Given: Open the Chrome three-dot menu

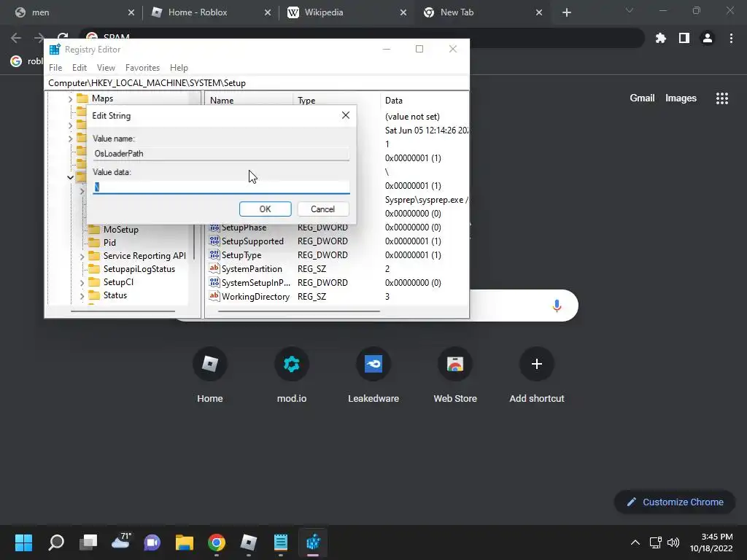Looking at the screenshot, I should pos(731,38).
